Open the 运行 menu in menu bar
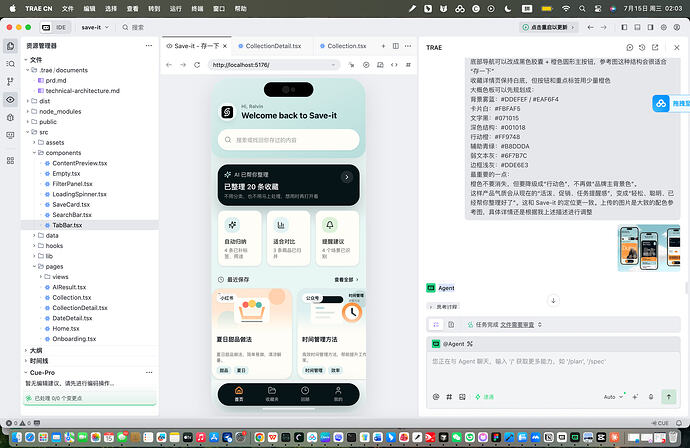Image resolution: width=690 pixels, height=448 pixels. point(176,8)
